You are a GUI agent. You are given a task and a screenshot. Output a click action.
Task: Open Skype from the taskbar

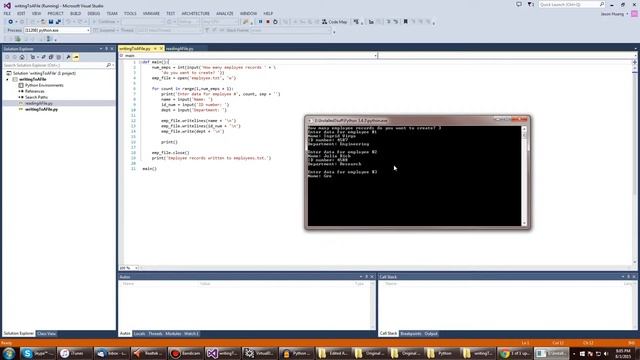pos(37,353)
